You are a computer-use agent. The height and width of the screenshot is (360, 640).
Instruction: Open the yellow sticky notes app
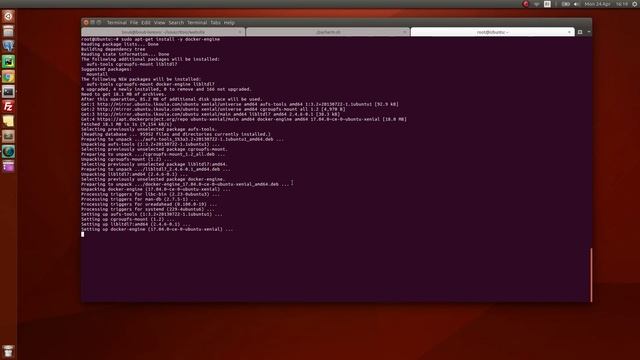pos(8,122)
